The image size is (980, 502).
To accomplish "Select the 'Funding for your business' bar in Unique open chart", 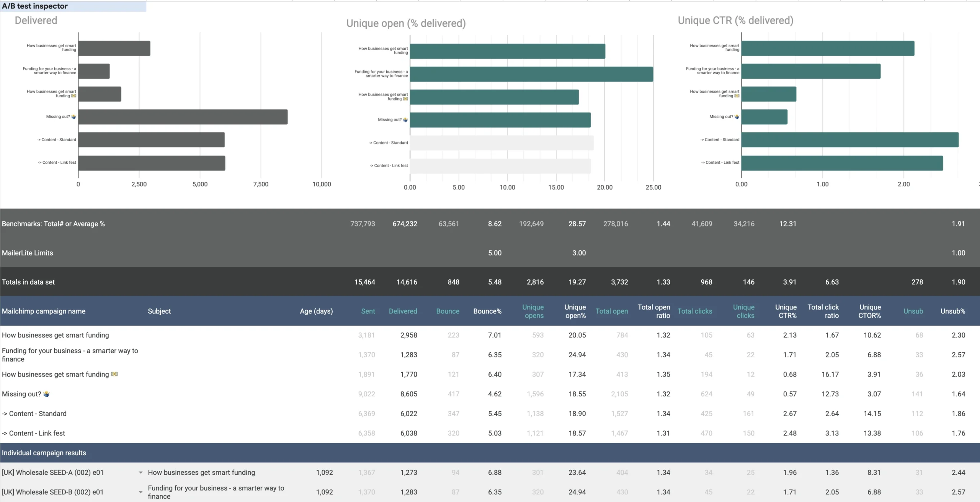I will 531,74.
